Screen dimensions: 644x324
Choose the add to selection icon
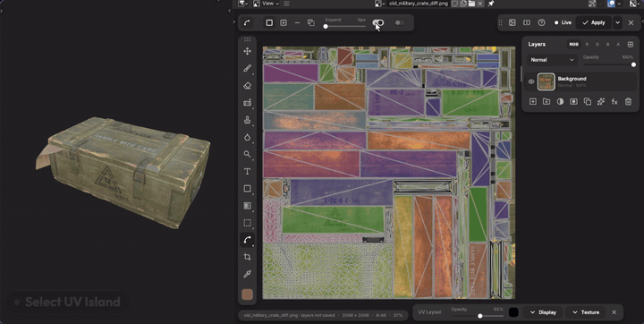(284, 22)
